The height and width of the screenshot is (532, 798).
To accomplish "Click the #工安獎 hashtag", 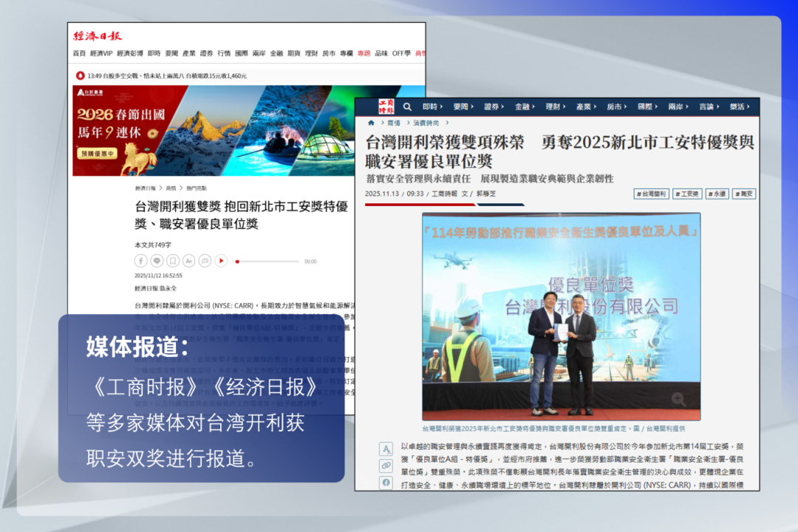I will [x=687, y=194].
